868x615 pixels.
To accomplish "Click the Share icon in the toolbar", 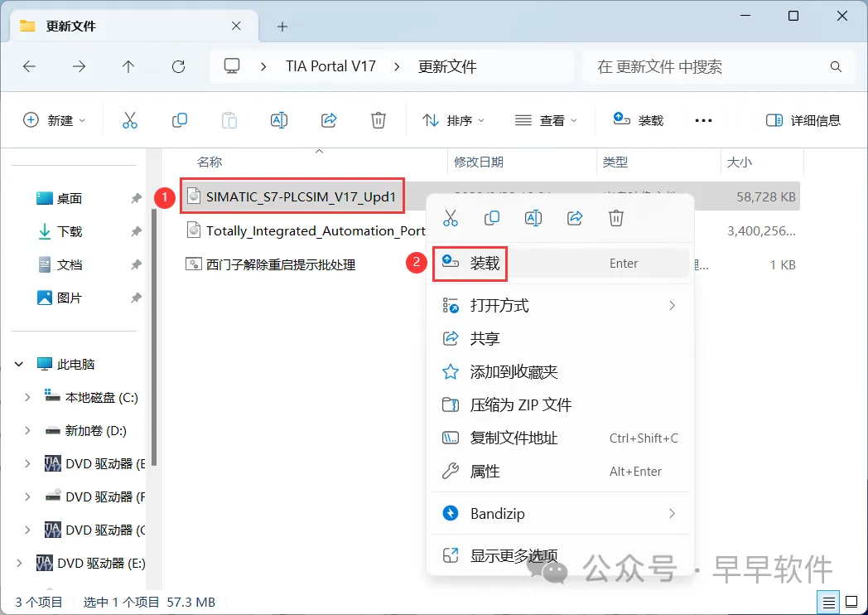I will pyautogui.click(x=329, y=120).
